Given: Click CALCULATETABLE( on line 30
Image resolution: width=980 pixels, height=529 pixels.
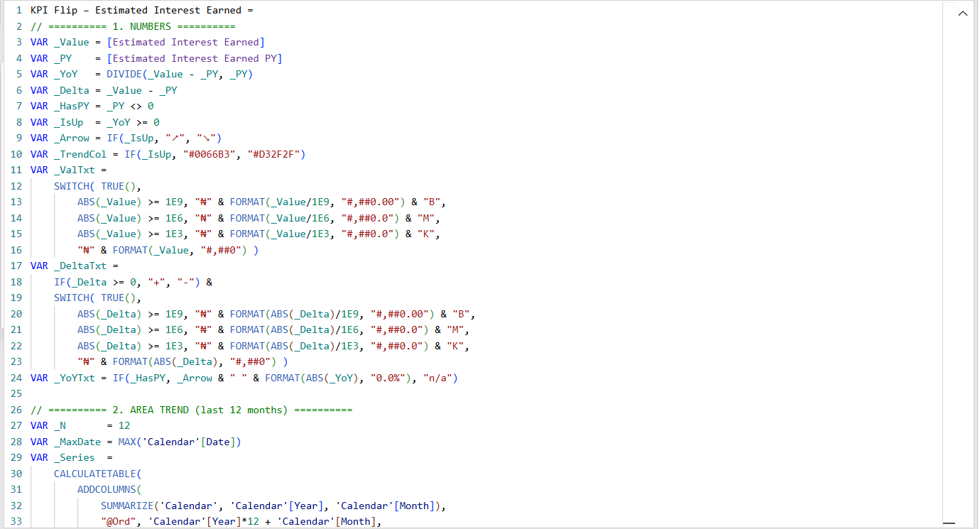Looking at the screenshot, I should [98, 474].
